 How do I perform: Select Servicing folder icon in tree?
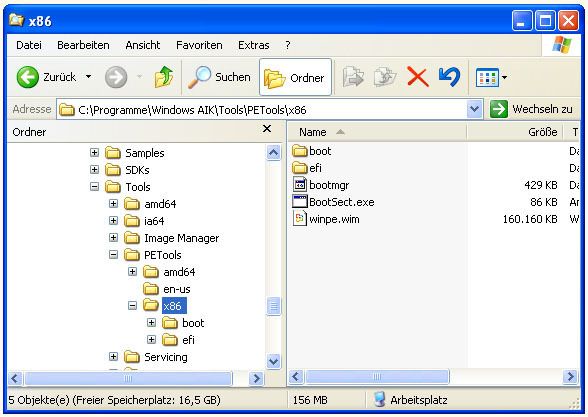(132, 357)
